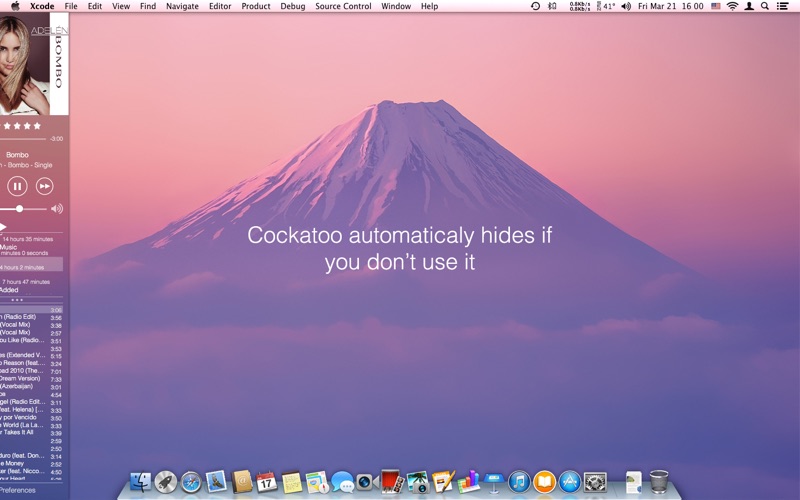Image resolution: width=800 pixels, height=500 pixels.
Task: Pause the playing song Bombo
Action: (x=17, y=186)
